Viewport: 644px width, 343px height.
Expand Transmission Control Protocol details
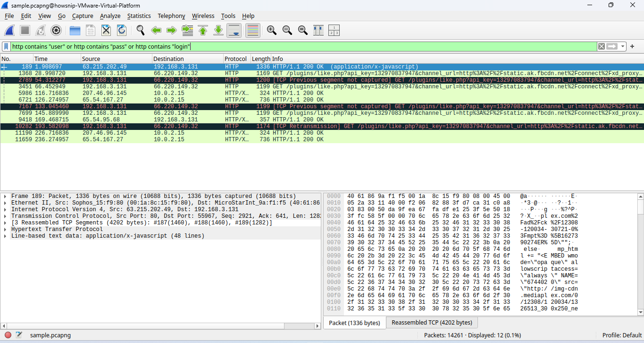pos(5,216)
